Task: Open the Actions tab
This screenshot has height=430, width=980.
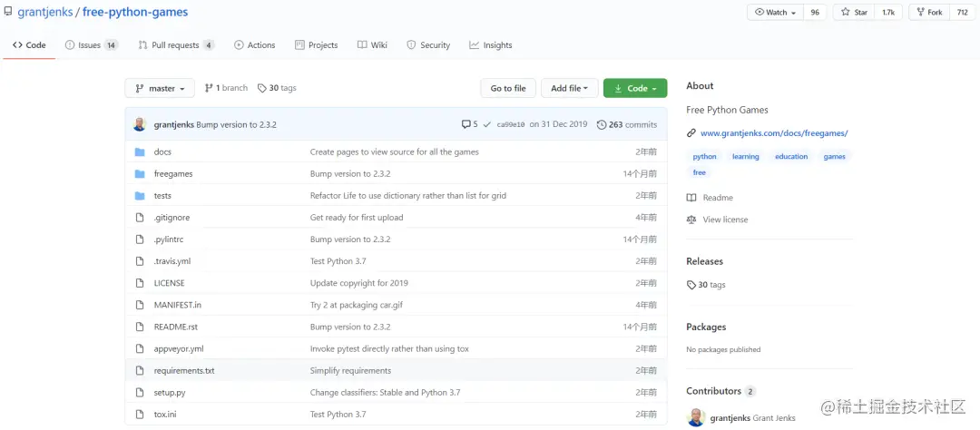Action: click(x=254, y=45)
